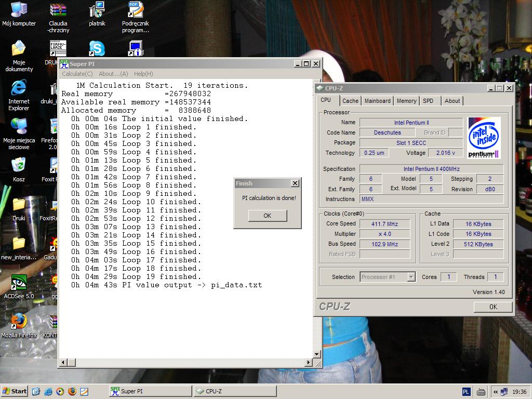Open the Podręcznik program PDF icon
Viewport: 532px width, 399px height.
point(136,9)
